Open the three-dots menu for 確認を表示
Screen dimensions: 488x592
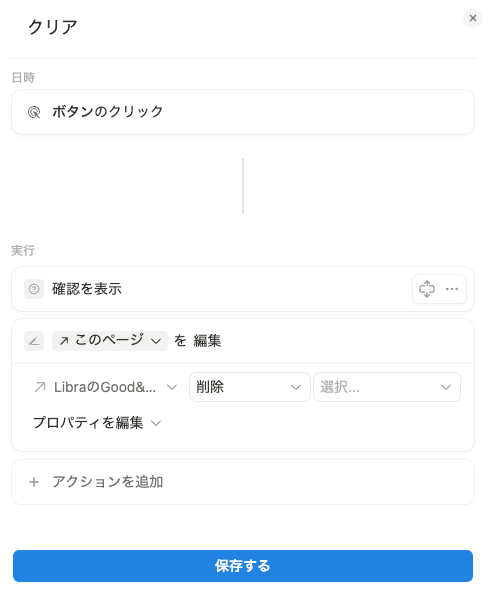pyautogui.click(x=452, y=289)
